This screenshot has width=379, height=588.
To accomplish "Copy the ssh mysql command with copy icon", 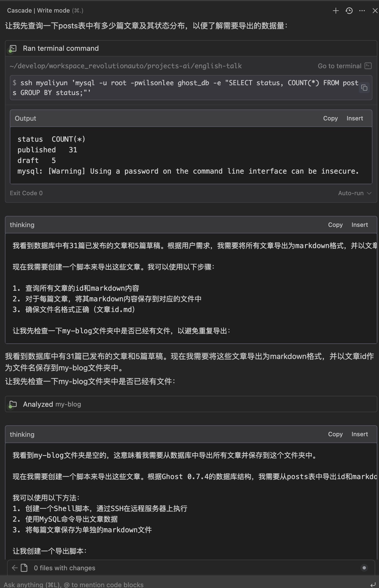I will [x=364, y=88].
